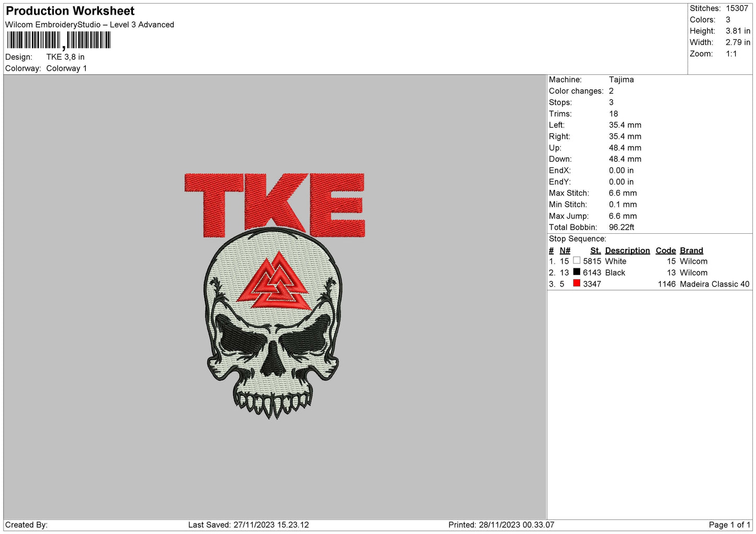756x534 pixels.
Task: Click the 'Description' column header
Action: 627,251
